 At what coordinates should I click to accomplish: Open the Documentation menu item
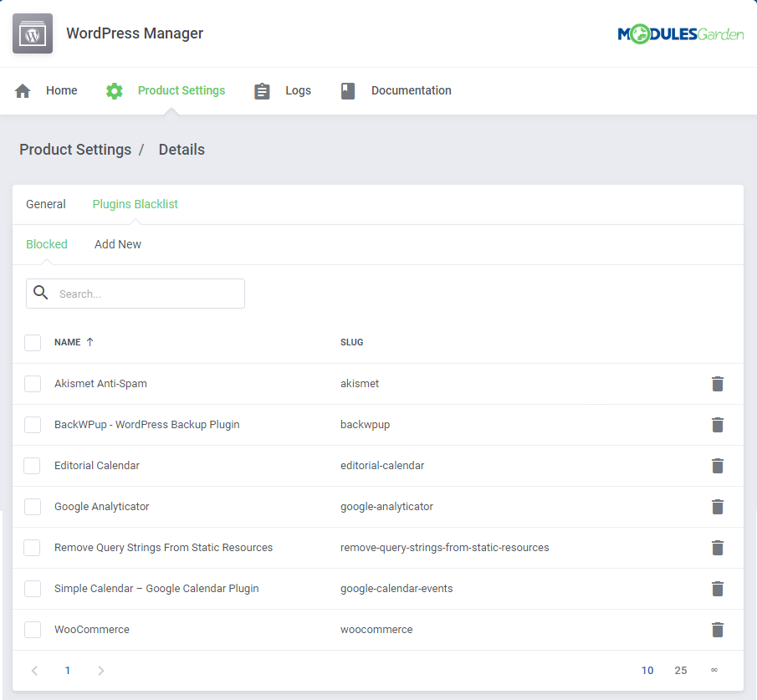pyautogui.click(x=412, y=91)
